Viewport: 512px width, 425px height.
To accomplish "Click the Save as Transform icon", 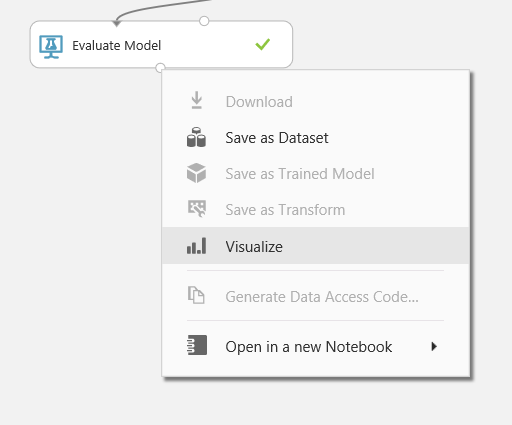I will [x=197, y=209].
